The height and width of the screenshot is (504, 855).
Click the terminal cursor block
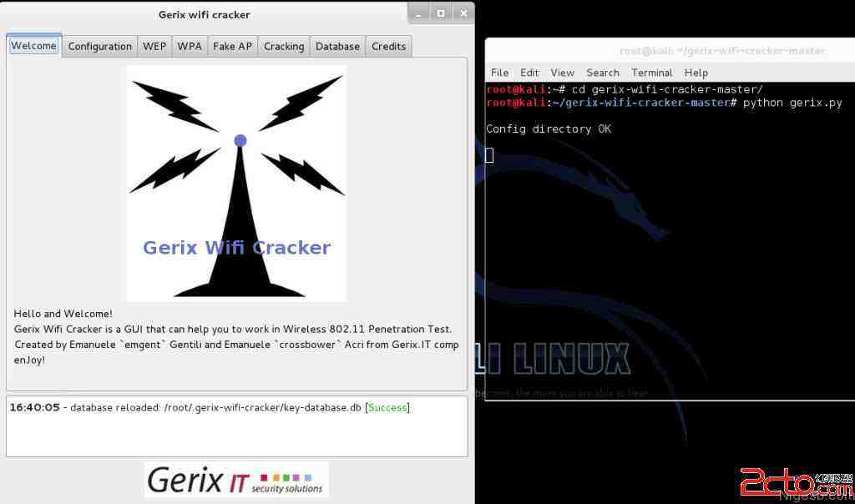point(489,155)
